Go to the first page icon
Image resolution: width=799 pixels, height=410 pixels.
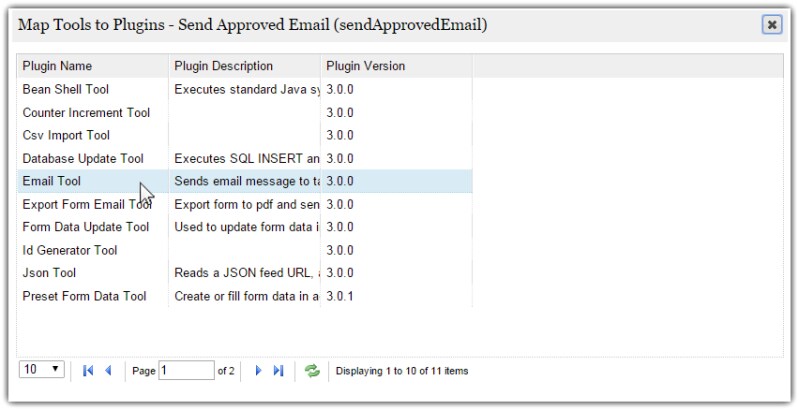(x=88, y=371)
